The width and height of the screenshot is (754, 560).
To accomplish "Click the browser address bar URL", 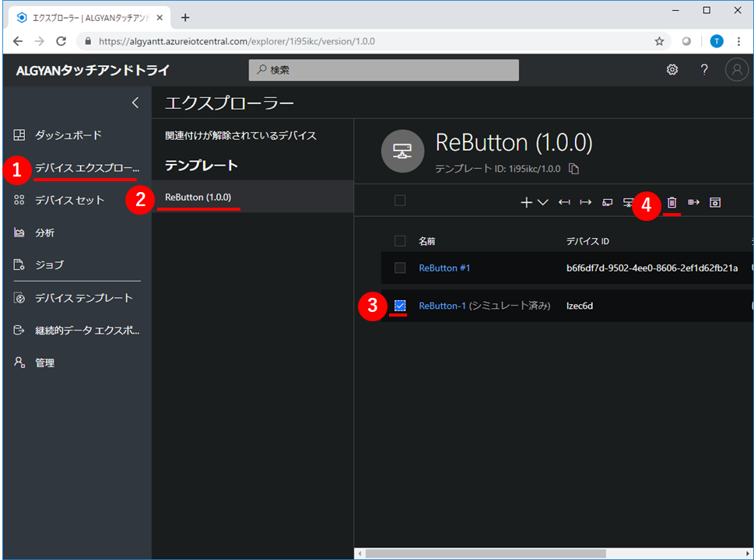I will point(237,41).
